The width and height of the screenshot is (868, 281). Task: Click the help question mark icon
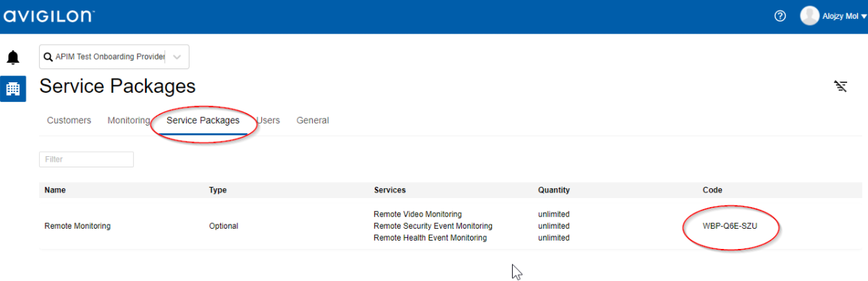coord(780,16)
